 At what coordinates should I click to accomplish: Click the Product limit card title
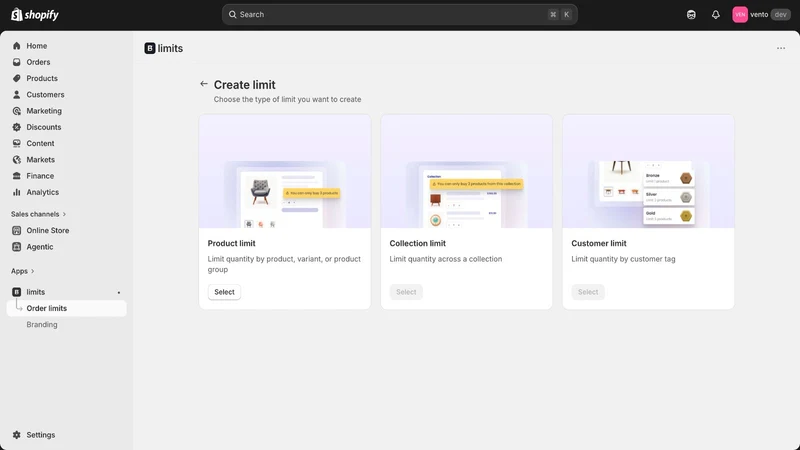(x=232, y=243)
